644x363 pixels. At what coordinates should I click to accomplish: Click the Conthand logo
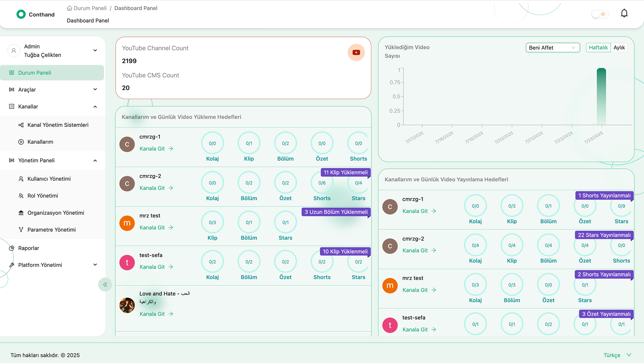(21, 14)
